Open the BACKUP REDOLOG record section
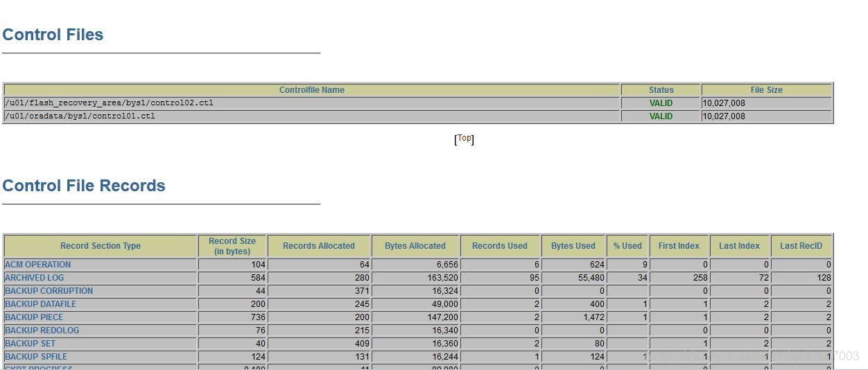Image resolution: width=868 pixels, height=370 pixels. coord(42,331)
